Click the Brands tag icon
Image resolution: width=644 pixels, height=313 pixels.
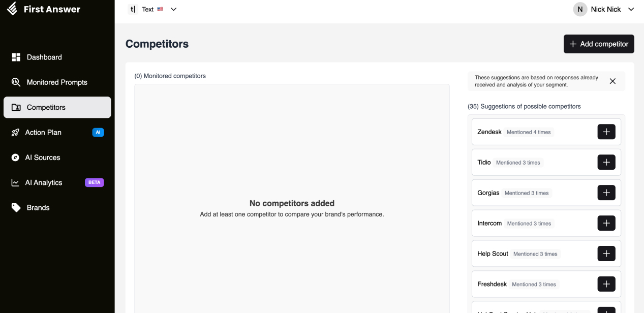(16, 208)
